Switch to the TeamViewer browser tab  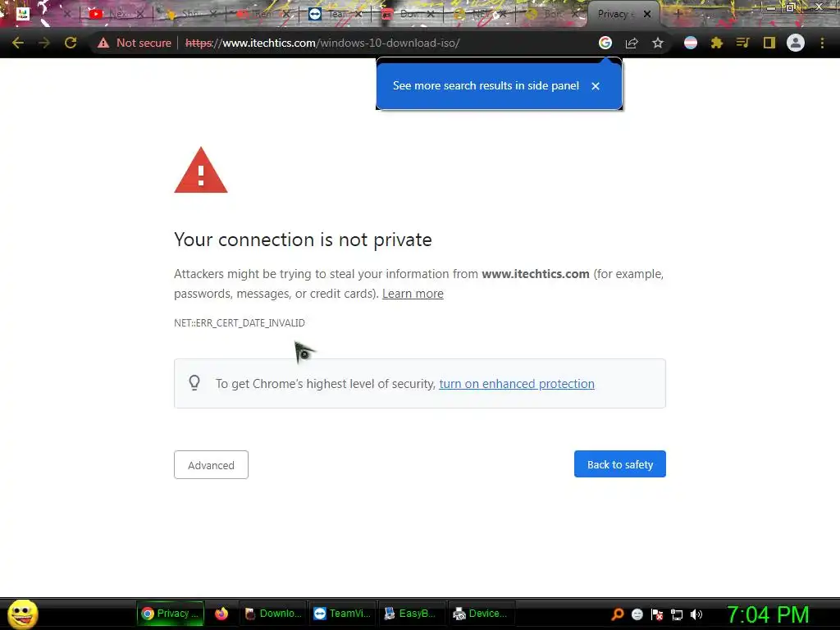click(336, 15)
